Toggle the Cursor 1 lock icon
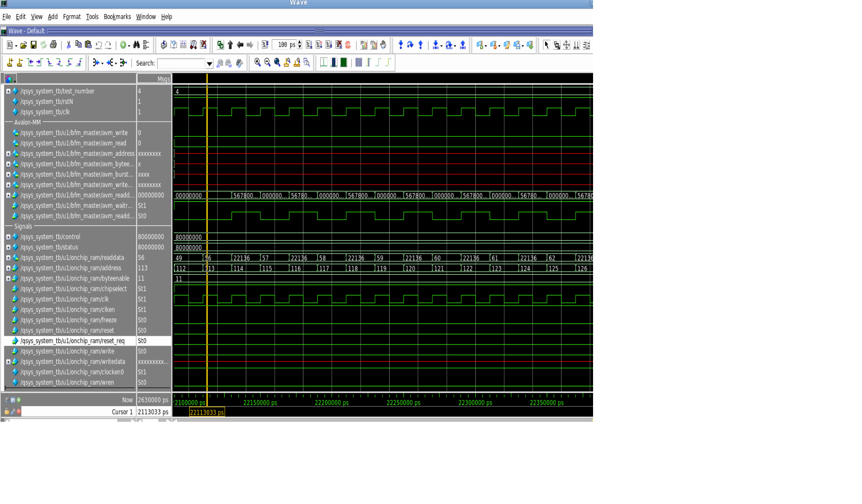This screenshot has width=862, height=504. pos(7,411)
